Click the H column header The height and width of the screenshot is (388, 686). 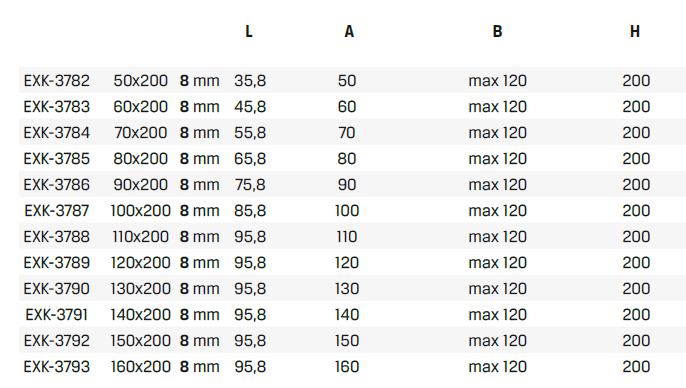pos(635,31)
